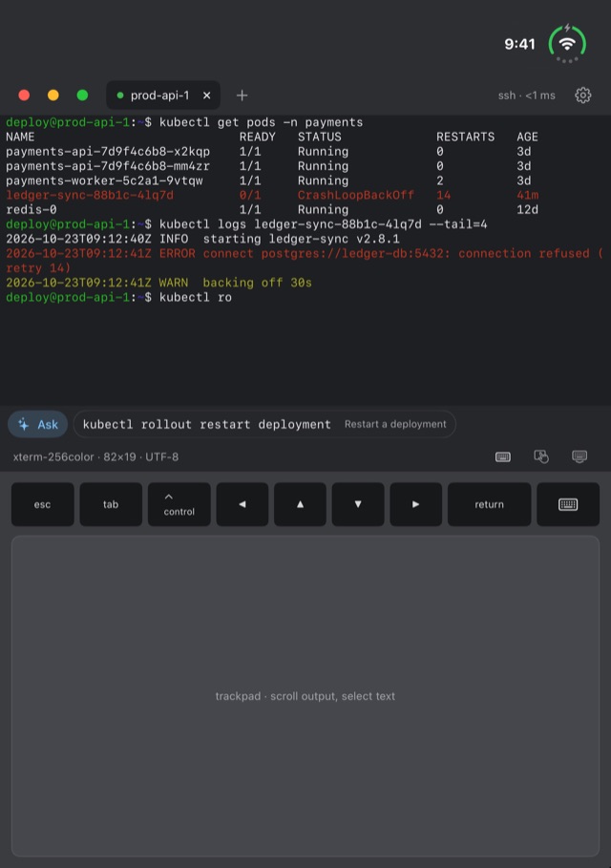This screenshot has width=611, height=868.
Task: Tap the up arrow key
Action: 300,504
